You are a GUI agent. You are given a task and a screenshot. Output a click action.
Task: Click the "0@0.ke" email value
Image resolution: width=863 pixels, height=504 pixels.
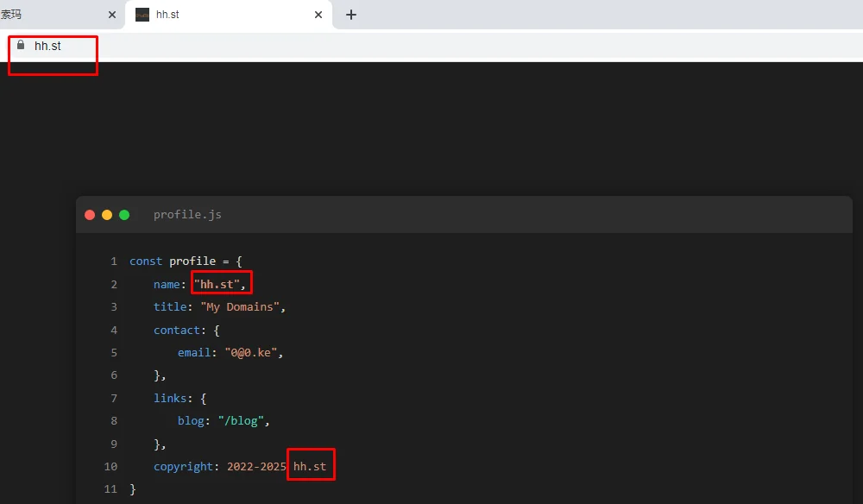(x=250, y=353)
